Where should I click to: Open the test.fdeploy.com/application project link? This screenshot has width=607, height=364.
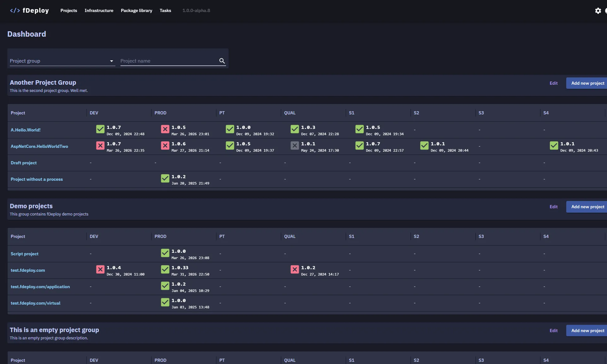point(40,287)
